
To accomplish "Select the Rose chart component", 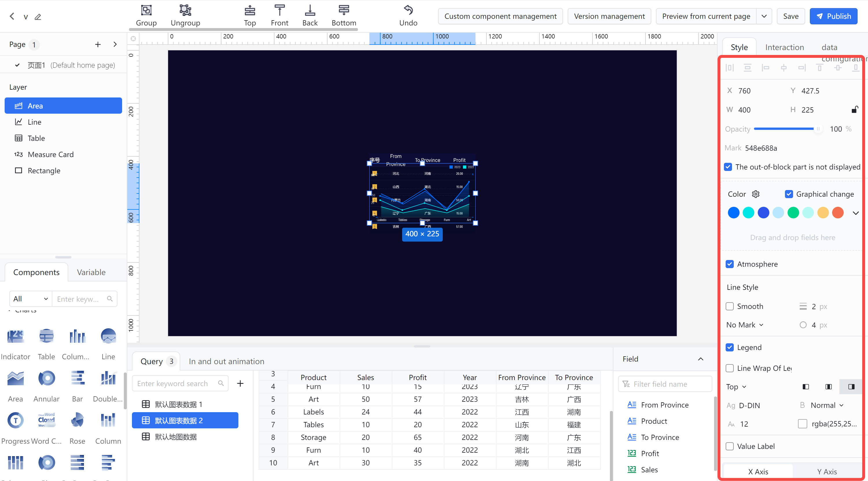I will (77, 420).
